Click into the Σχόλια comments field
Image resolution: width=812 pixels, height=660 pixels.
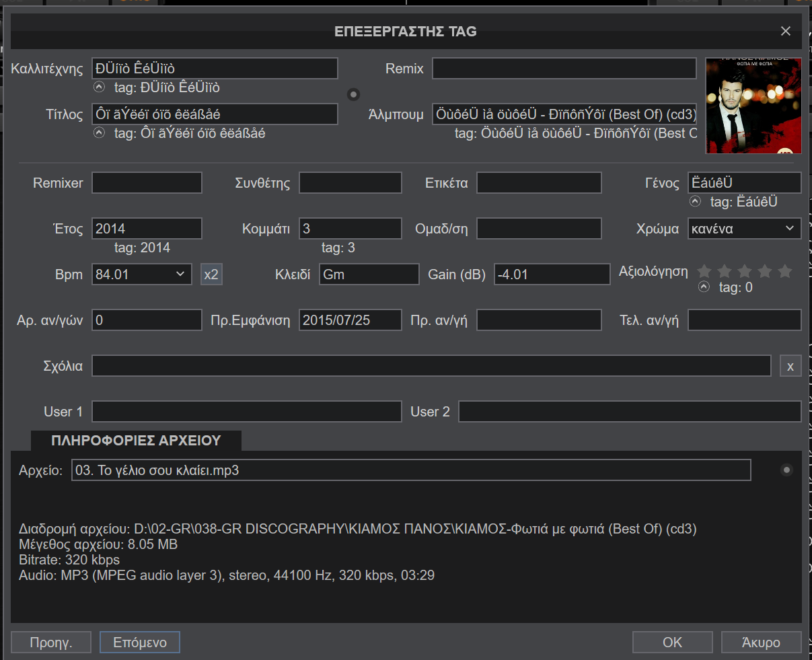(x=431, y=366)
